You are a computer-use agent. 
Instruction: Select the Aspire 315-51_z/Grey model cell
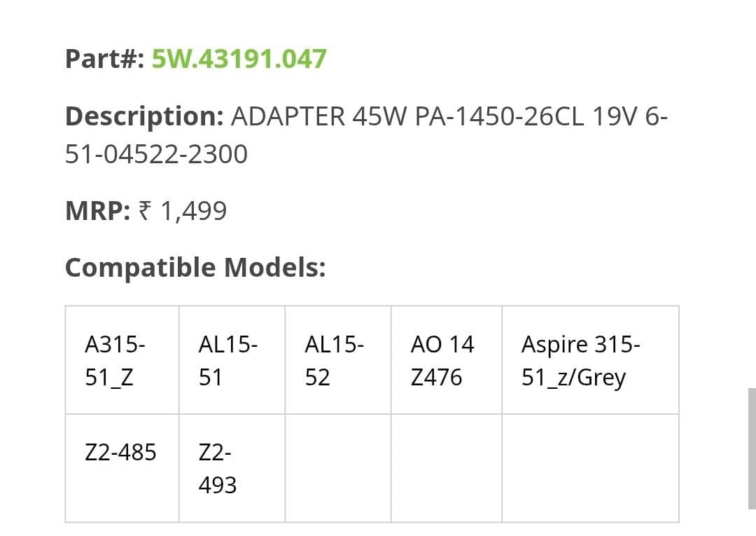[x=591, y=360]
